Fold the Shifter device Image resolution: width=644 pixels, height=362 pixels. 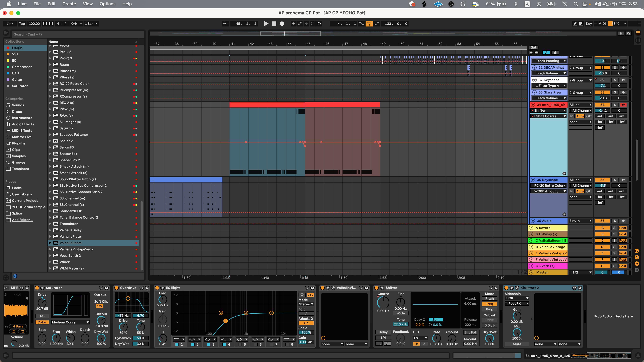[x=382, y=288]
